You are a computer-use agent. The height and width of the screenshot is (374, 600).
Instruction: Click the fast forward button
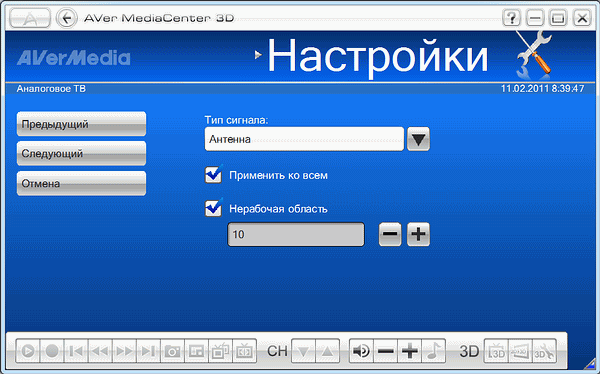tap(124, 351)
